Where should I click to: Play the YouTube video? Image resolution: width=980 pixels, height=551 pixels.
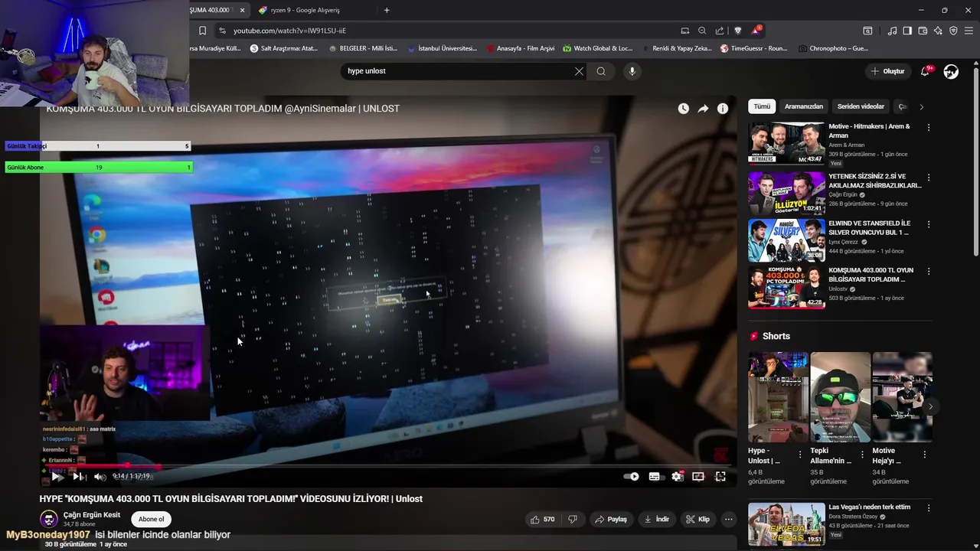click(x=56, y=476)
